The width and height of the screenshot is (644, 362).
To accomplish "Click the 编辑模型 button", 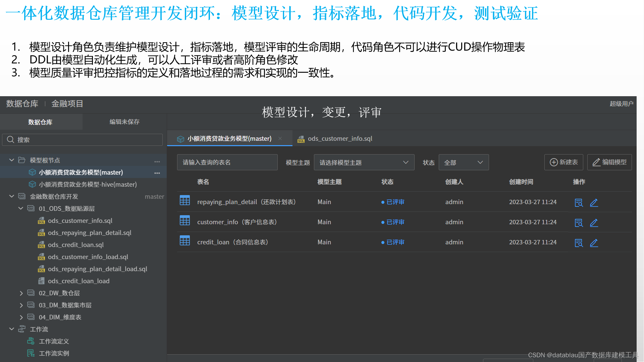I will 609,162.
